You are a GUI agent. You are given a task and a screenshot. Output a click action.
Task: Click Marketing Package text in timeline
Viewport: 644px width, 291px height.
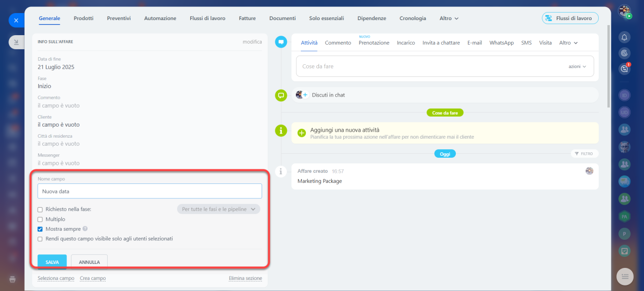coord(319,181)
